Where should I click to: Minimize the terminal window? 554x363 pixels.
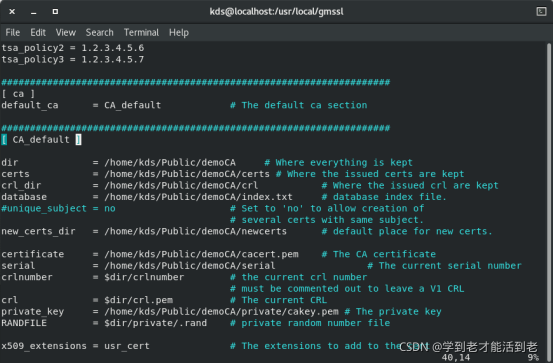tap(34, 12)
